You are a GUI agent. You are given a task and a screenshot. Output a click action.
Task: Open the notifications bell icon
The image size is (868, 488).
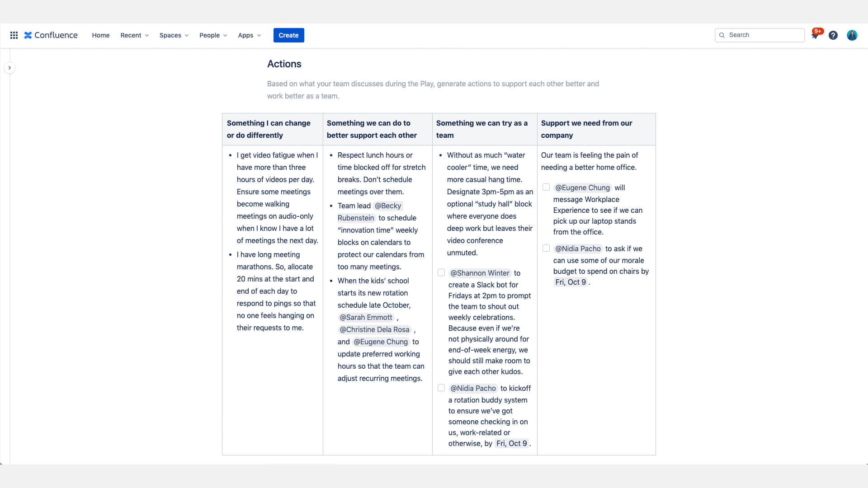point(814,35)
